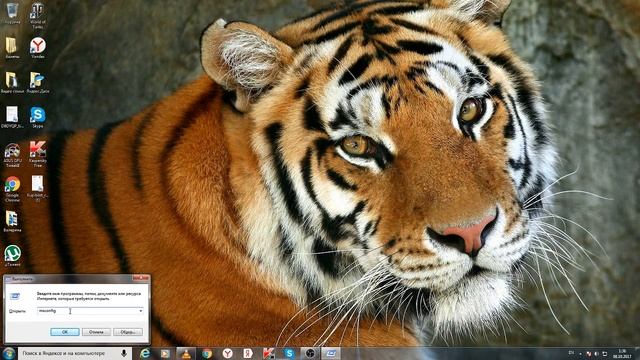Select the archive folder icon above uTorrent
Viewport: 640px width, 360px height.
pyautogui.click(x=13, y=222)
